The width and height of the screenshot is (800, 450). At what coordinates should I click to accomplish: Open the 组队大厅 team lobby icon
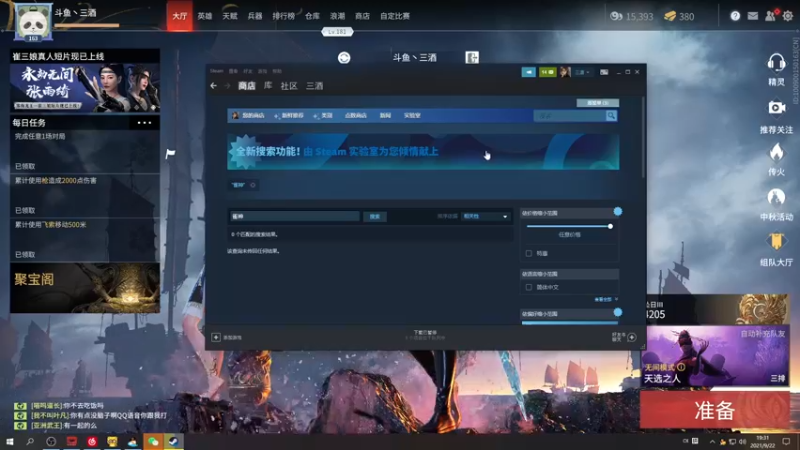(x=776, y=242)
